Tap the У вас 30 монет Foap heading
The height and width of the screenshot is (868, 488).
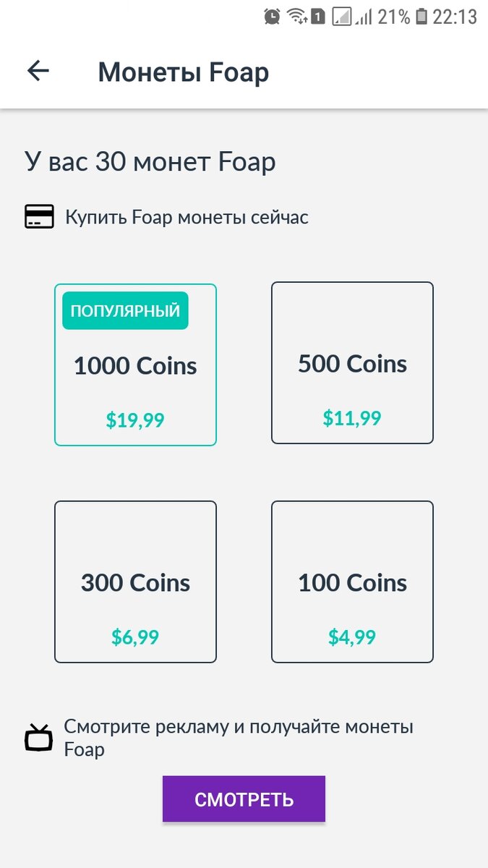(x=150, y=161)
